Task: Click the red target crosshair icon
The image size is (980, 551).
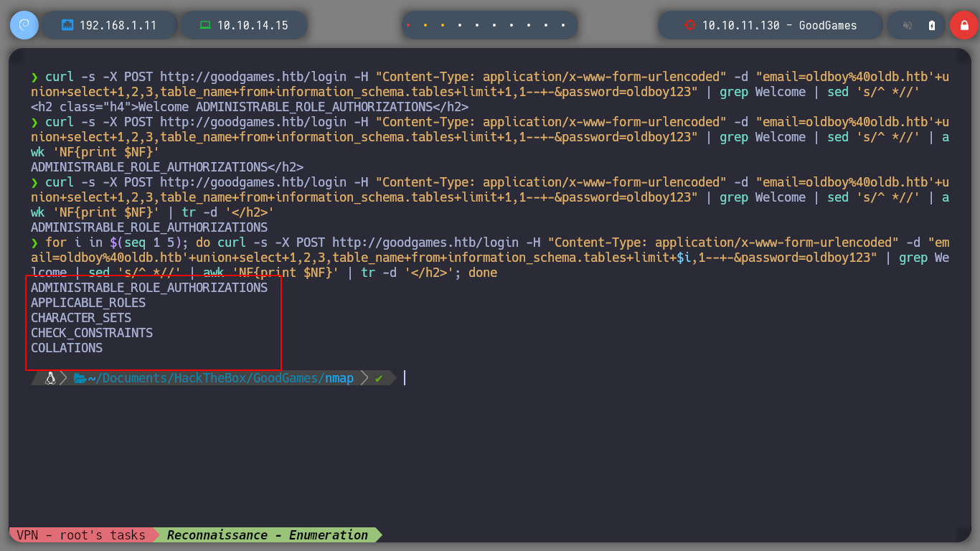Action: tap(690, 25)
